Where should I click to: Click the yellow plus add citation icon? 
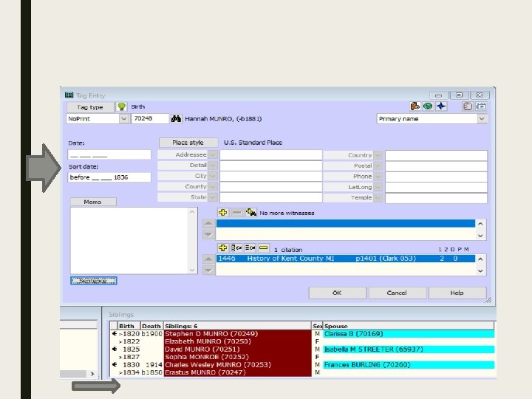click(x=222, y=248)
